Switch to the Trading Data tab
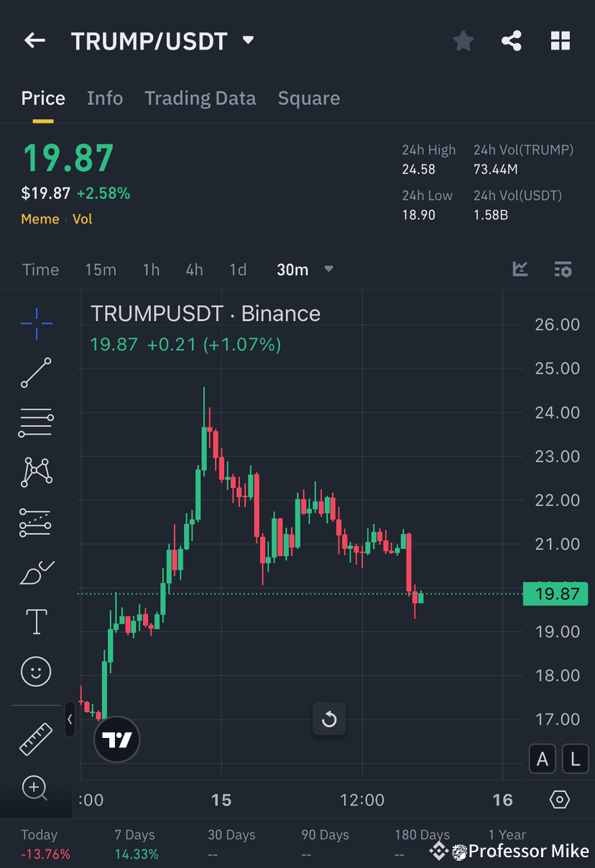Viewport: 595px width, 868px height. [x=200, y=98]
